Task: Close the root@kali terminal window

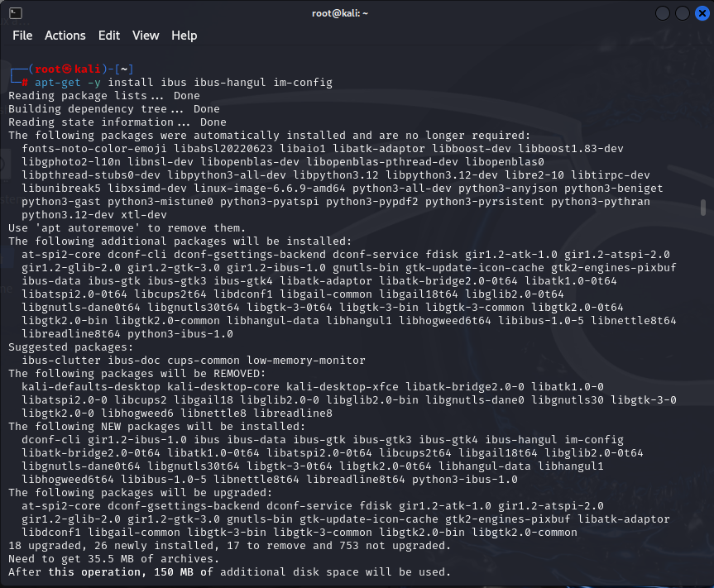Action: (702, 13)
